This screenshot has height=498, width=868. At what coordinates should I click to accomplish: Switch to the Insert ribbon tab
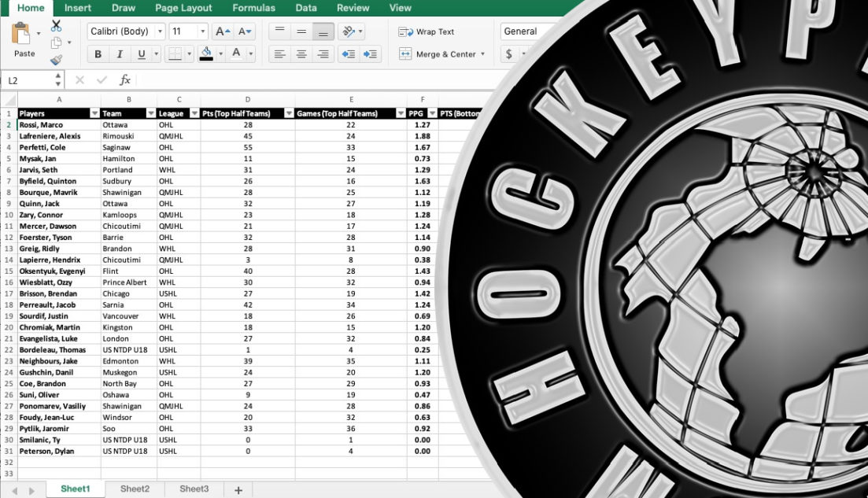[77, 8]
